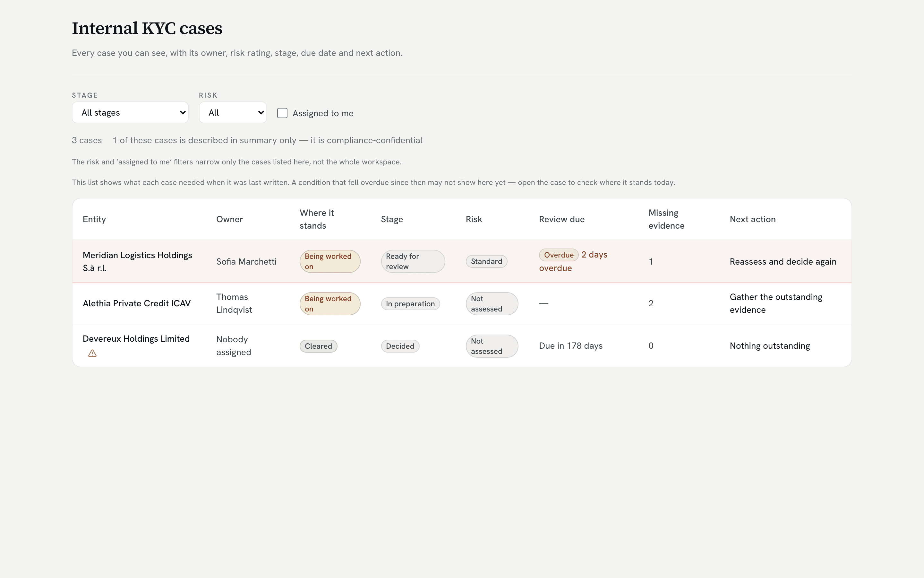The height and width of the screenshot is (578, 924).
Task: Click the compliance-confidential summary notice
Action: (267, 140)
